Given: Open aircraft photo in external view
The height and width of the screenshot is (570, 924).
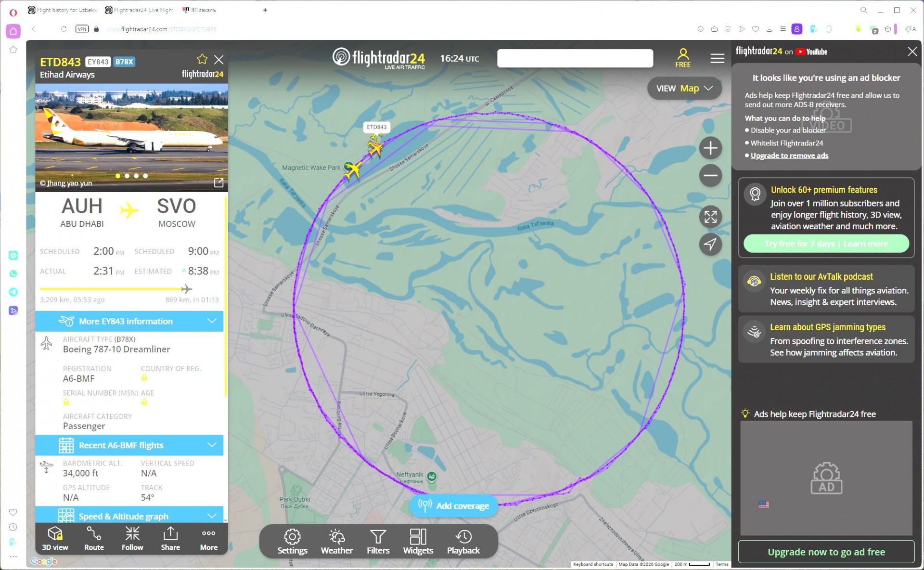Looking at the screenshot, I should click(219, 183).
